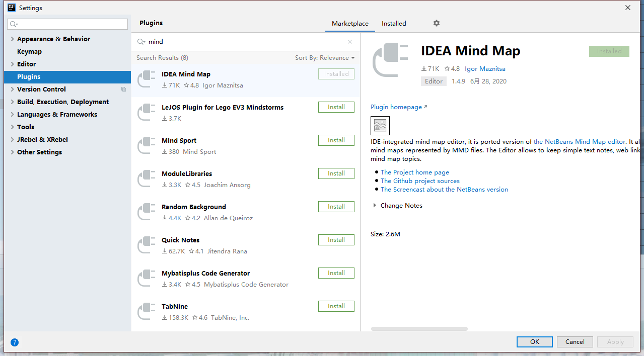Click the help question mark icon
This screenshot has height=356, width=644.
15,342
